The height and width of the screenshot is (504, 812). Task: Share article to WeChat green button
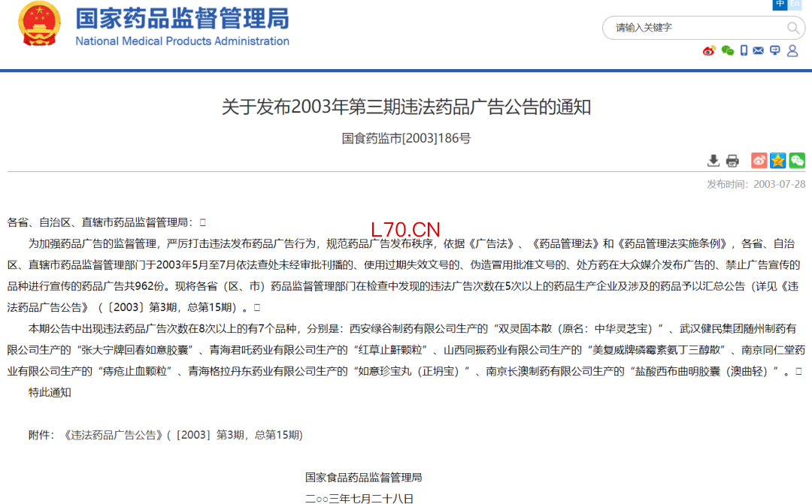coord(797,161)
